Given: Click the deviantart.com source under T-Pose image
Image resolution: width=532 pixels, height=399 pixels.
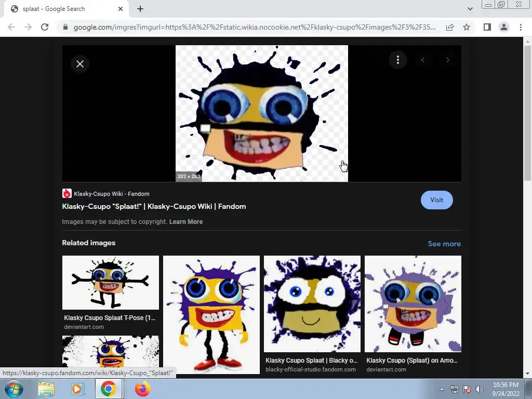Looking at the screenshot, I should point(84,327).
